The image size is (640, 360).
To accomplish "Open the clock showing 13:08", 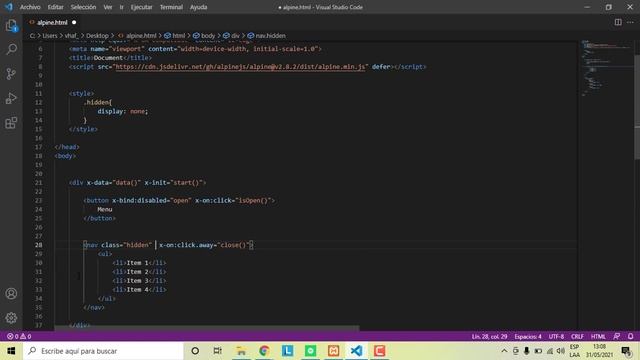I will click(599, 351).
